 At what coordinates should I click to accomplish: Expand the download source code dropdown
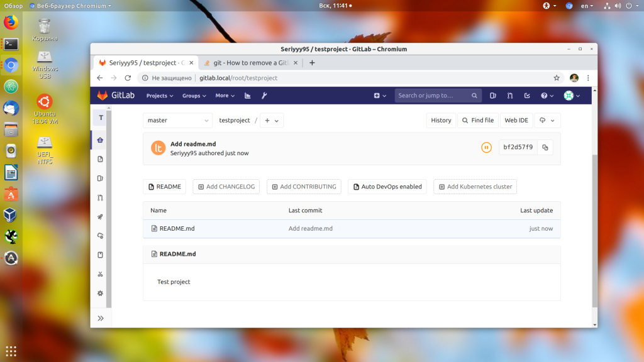547,120
